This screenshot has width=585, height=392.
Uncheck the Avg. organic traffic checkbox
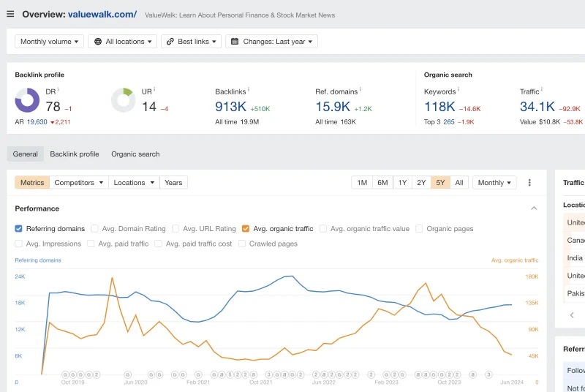246,229
